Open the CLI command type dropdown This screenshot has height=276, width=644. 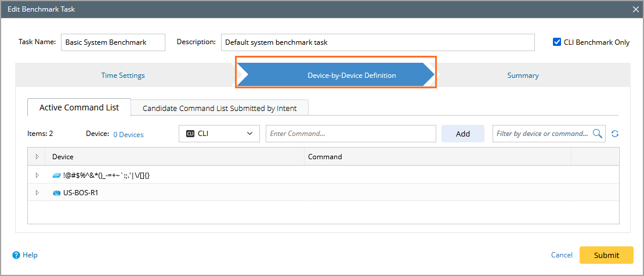(x=249, y=134)
